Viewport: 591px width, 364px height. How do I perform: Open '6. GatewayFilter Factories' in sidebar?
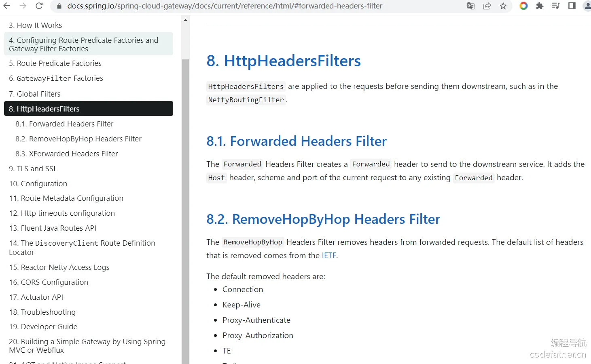click(56, 78)
